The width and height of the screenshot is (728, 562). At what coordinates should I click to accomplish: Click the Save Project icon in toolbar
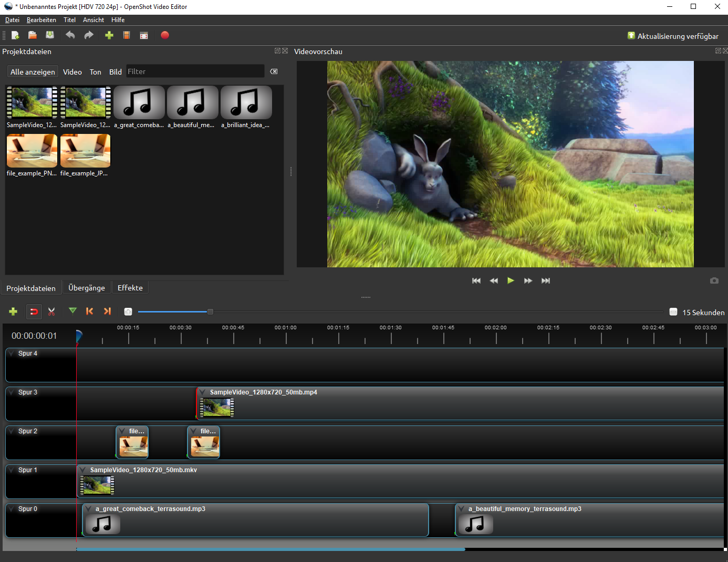click(50, 35)
